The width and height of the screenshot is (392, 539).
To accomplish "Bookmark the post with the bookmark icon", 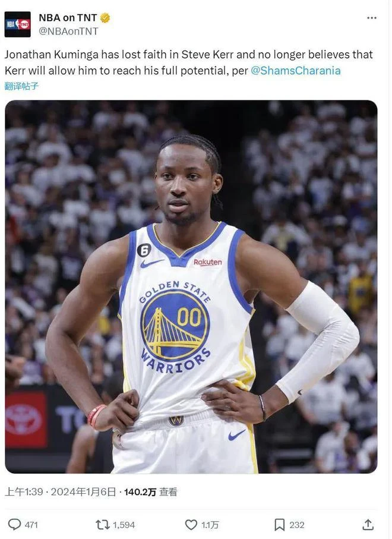I will [x=279, y=525].
